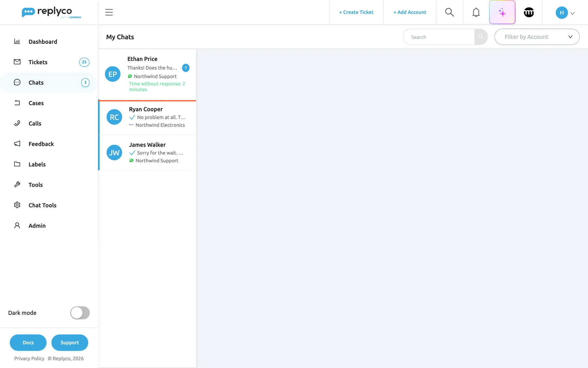This screenshot has height=368, width=588.
Task: Click the search submit magnifier in My Chats
Action: 481,37
